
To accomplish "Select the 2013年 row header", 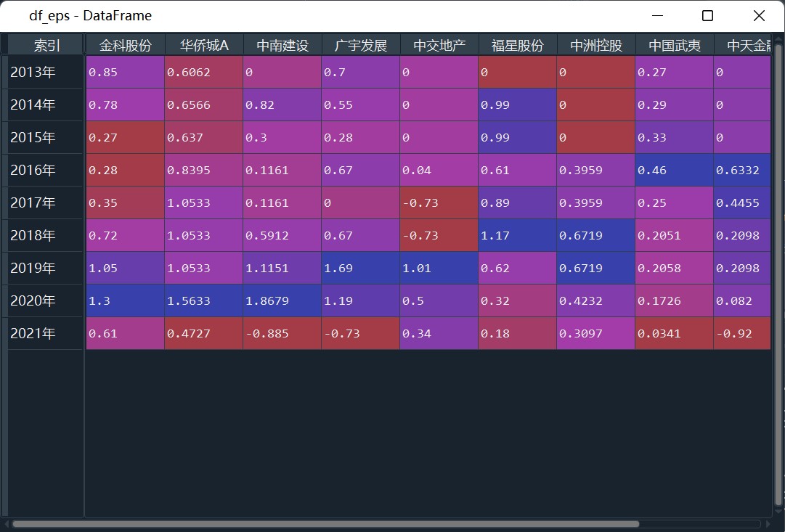I will (x=45, y=73).
